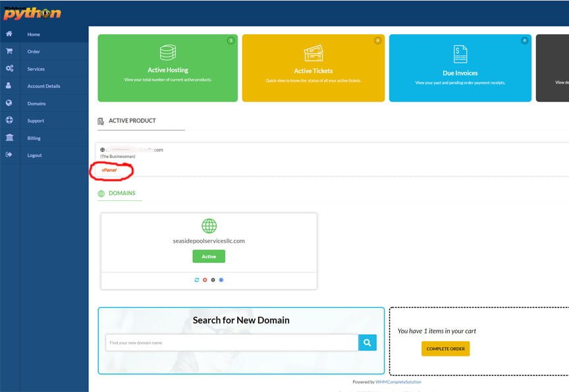Click the green Active status button
Image resolution: width=569 pixels, height=392 pixels.
(x=209, y=256)
